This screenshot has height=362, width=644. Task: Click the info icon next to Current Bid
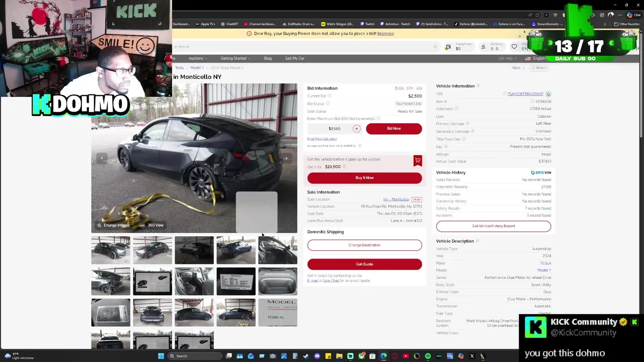pyautogui.click(x=330, y=96)
